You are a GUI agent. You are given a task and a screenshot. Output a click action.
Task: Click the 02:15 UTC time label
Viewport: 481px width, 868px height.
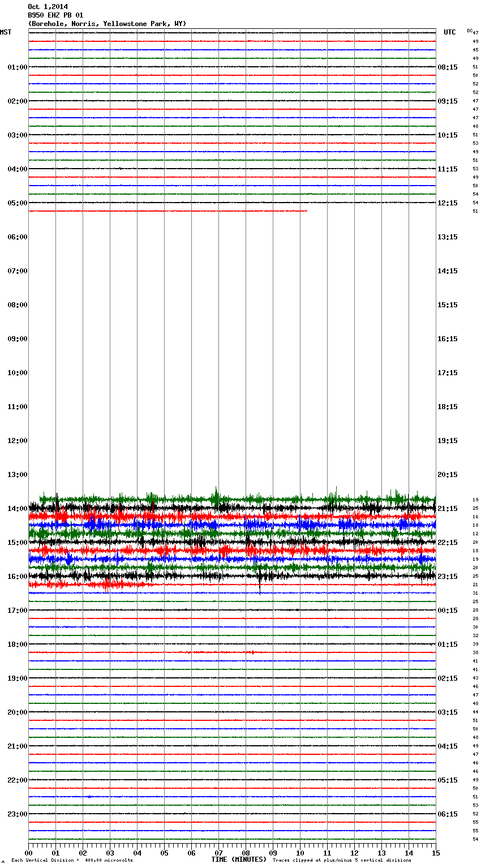[x=448, y=678]
